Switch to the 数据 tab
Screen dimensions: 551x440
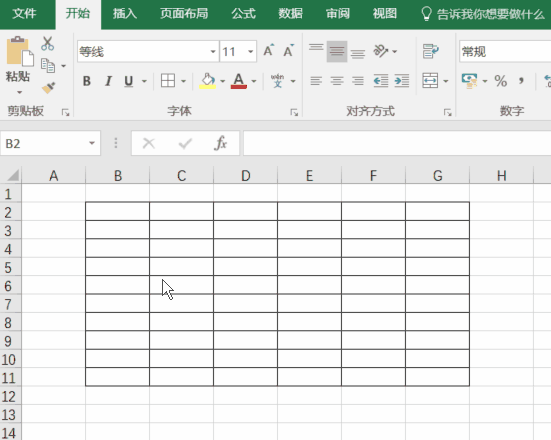291,14
